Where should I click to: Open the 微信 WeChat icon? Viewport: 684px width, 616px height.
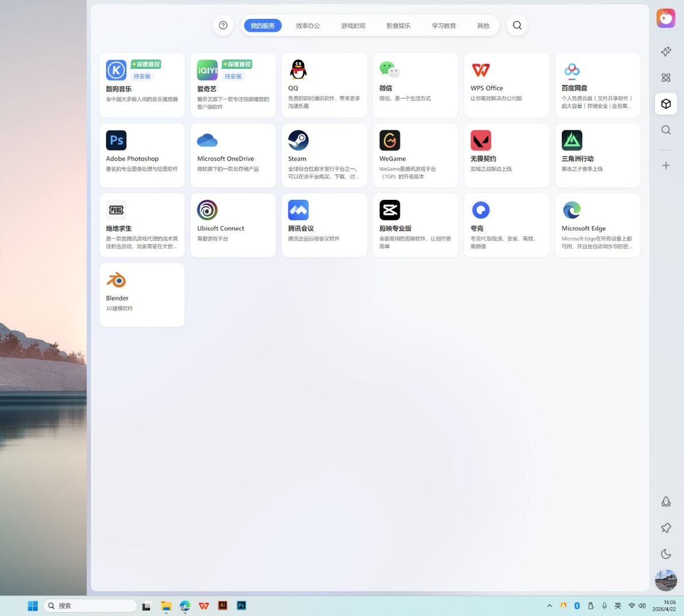[390, 69]
